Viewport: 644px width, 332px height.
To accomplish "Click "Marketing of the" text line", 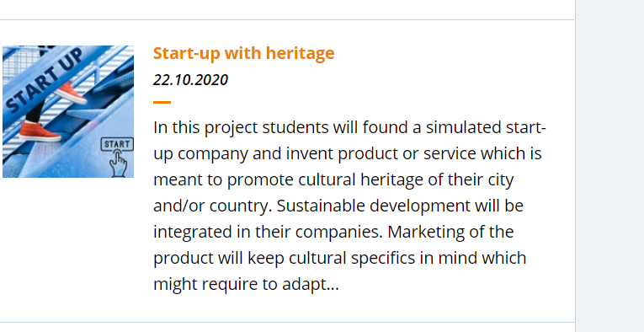I will [451, 233].
